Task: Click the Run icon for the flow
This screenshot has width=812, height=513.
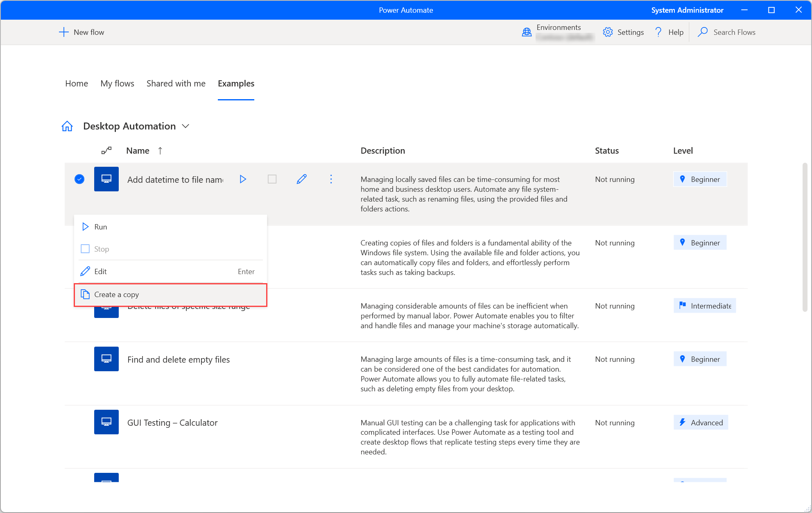Action: tap(243, 179)
